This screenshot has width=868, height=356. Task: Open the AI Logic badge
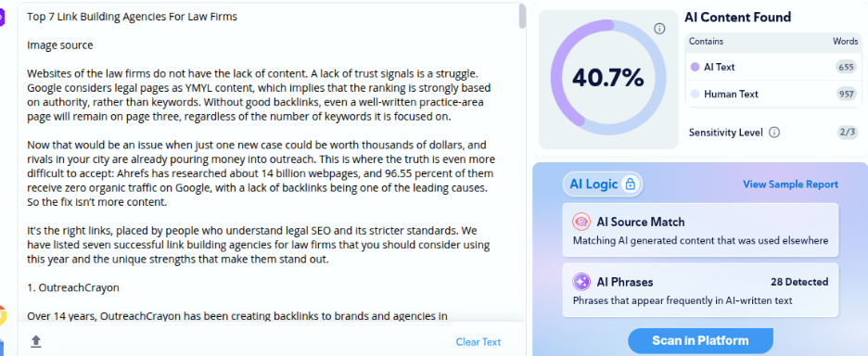coord(603,184)
